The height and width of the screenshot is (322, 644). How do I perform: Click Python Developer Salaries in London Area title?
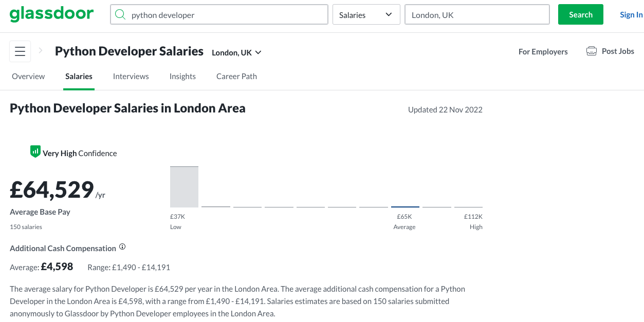click(127, 108)
